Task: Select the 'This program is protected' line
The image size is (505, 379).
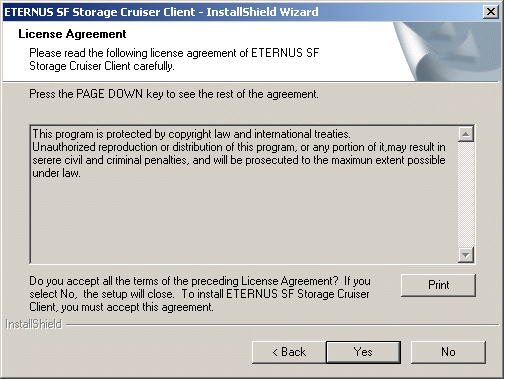Action: click(191, 134)
